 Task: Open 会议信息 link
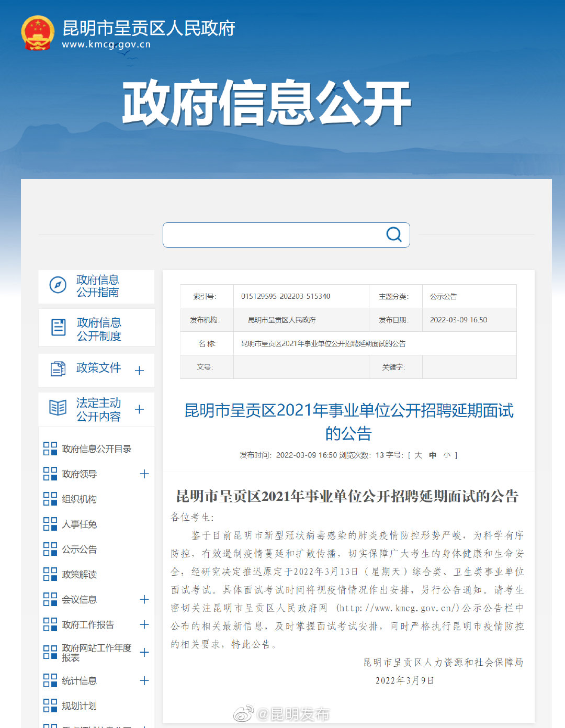(79, 600)
